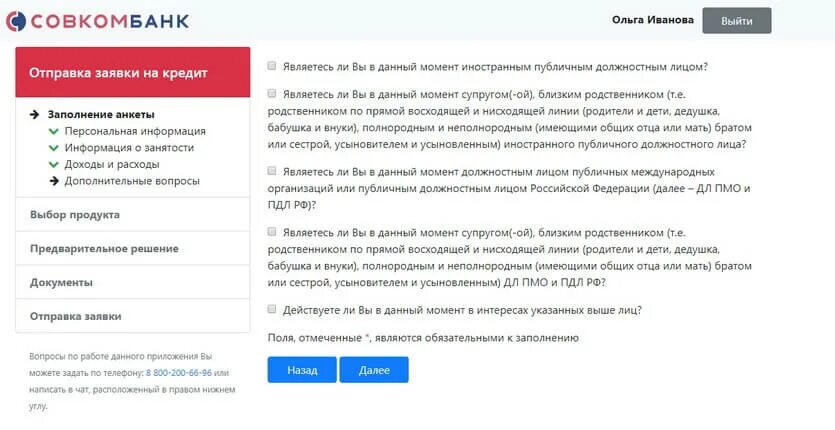Enable the ДЛ ПМО и ПДЛ РФ official checkbox
This screenshot has height=430, width=835.
tap(272, 171)
